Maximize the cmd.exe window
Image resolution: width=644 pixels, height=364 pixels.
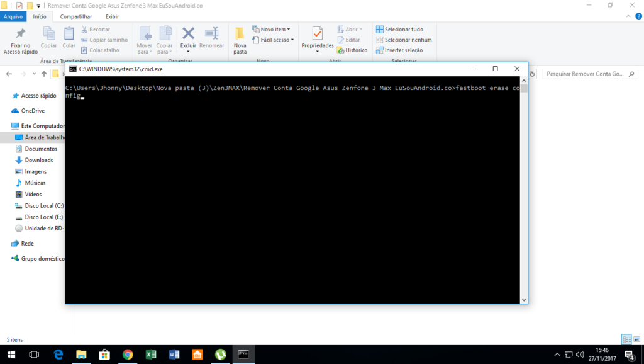click(496, 69)
